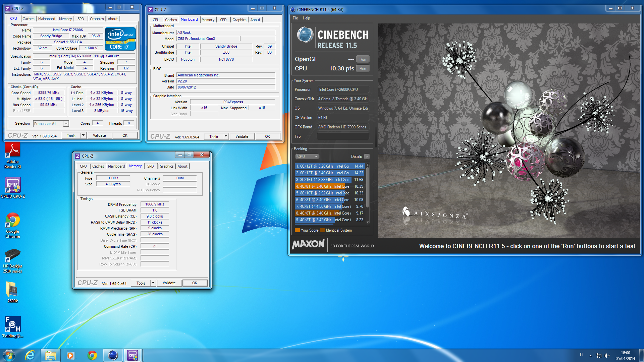The image size is (644, 362).
Task: Open About tab in first CPU-Z window
Action: [x=113, y=19]
